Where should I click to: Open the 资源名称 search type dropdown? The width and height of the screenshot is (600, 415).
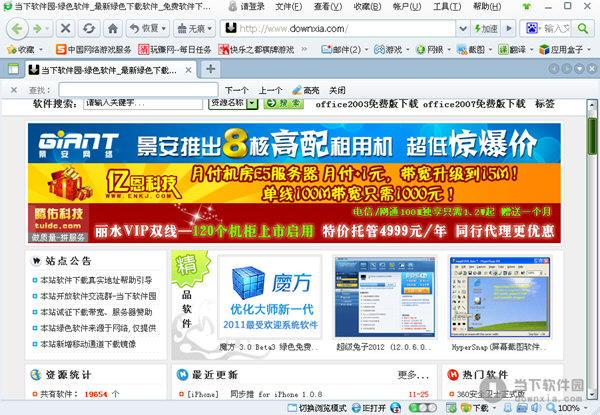coord(233,103)
